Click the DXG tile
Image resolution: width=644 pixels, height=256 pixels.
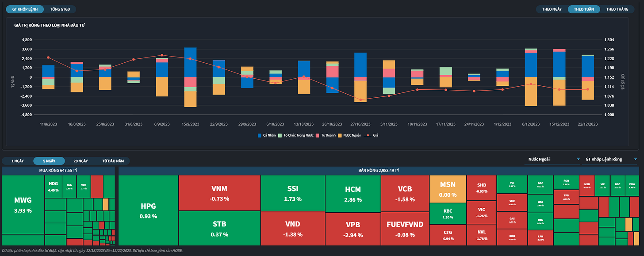click(540, 222)
